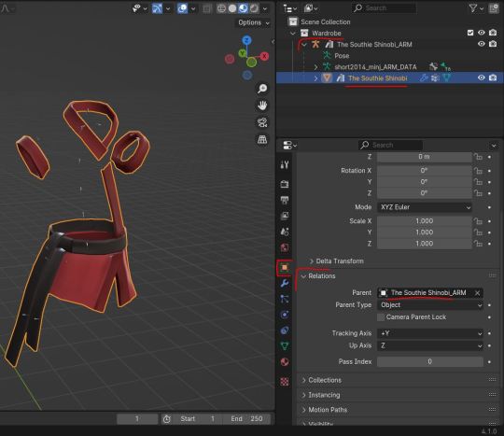The image size is (504, 436).
Task: Toggle show gizmos button
Action: click(157, 8)
